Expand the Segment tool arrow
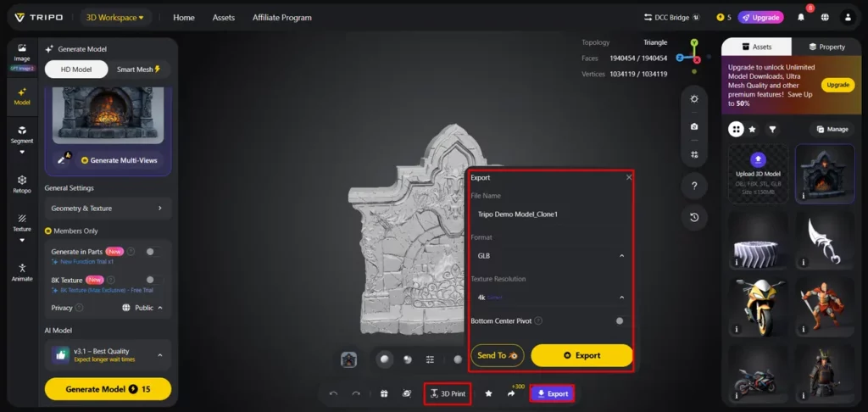The height and width of the screenshot is (412, 868). [x=22, y=152]
